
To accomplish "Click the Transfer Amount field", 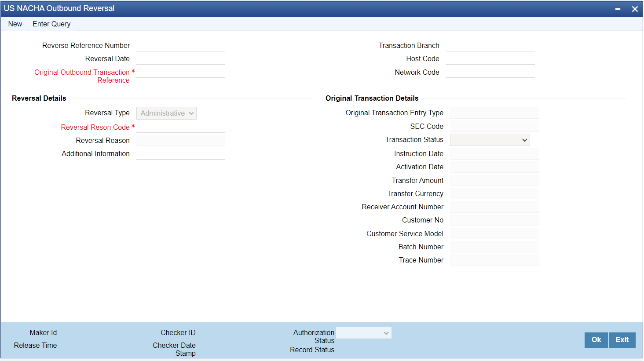I will click(x=494, y=180).
